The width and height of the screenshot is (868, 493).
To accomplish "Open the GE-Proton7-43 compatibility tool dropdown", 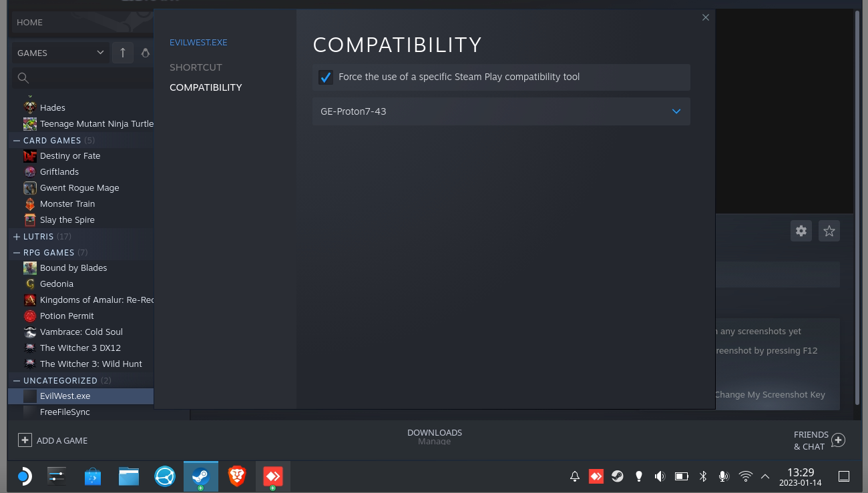I will click(501, 111).
